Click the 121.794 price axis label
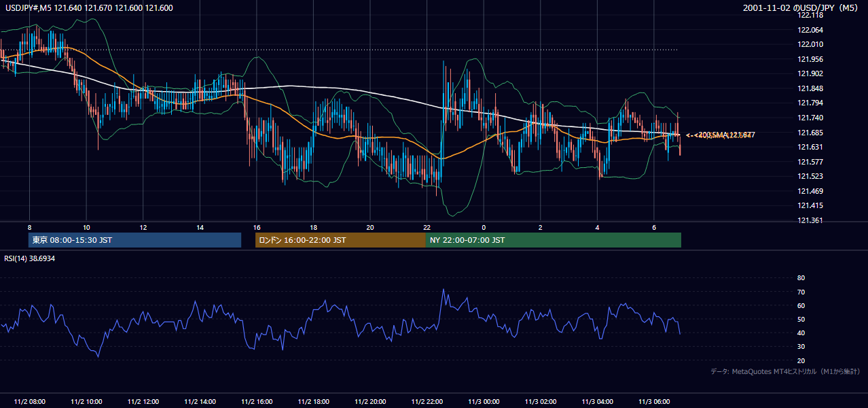Screen dimensions: 868x408 tap(812, 103)
